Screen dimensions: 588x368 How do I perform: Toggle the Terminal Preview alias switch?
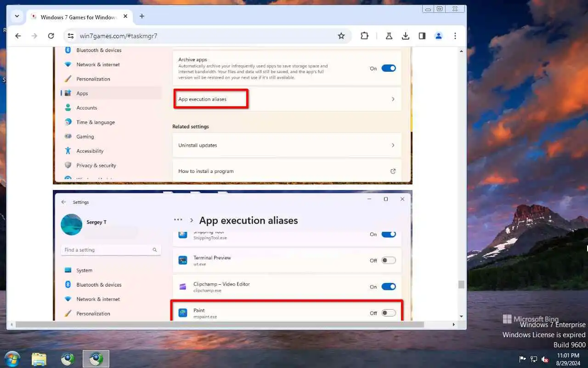[389, 260]
